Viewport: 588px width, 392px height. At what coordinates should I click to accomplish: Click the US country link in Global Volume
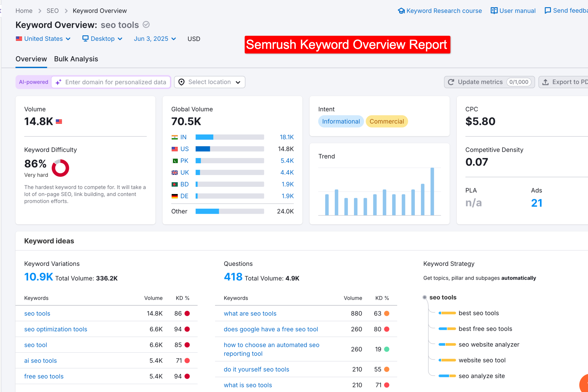click(x=185, y=149)
